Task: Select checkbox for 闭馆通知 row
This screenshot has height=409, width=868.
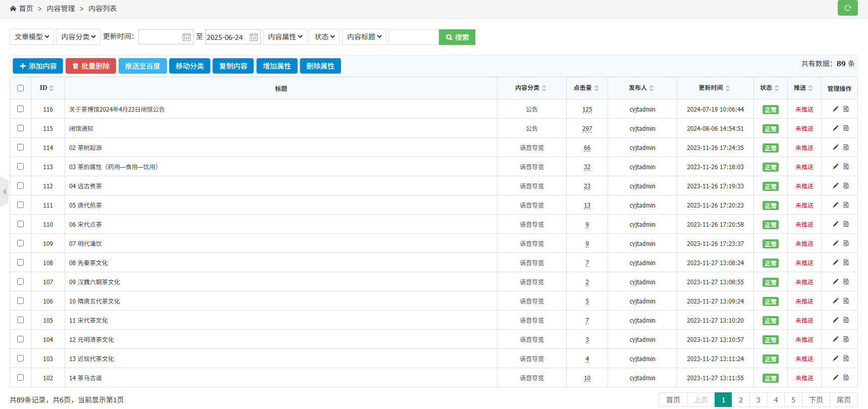Action: click(21, 128)
